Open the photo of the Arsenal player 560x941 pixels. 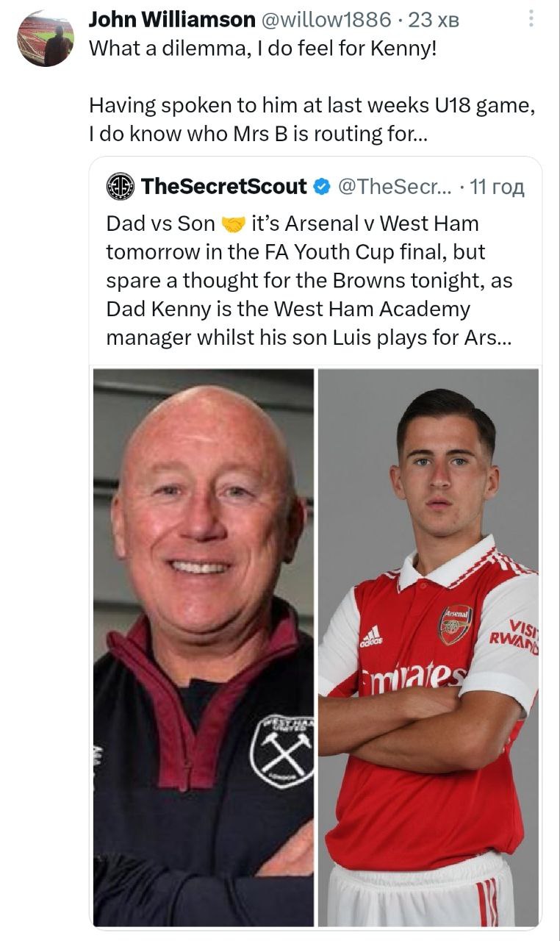click(x=428, y=647)
